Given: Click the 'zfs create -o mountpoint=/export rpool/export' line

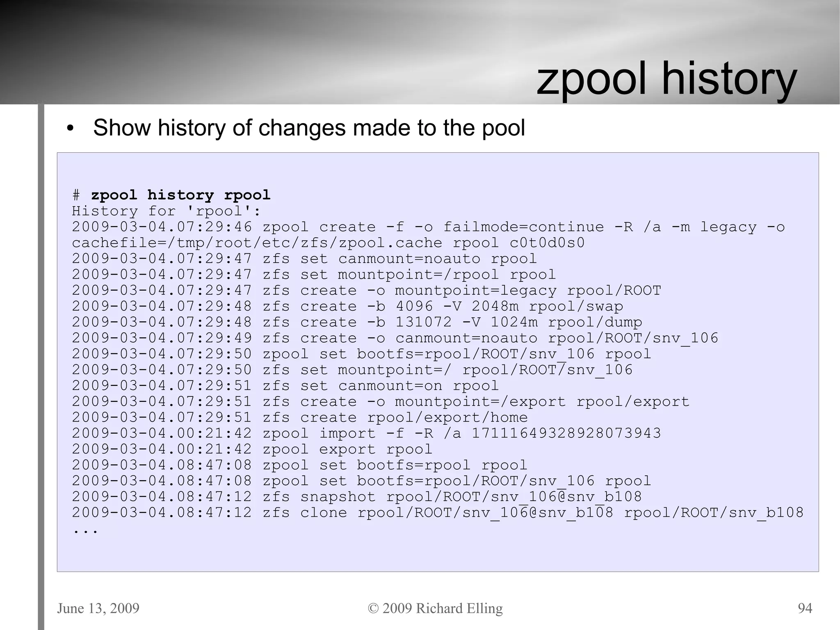Looking at the screenshot, I should tap(381, 401).
